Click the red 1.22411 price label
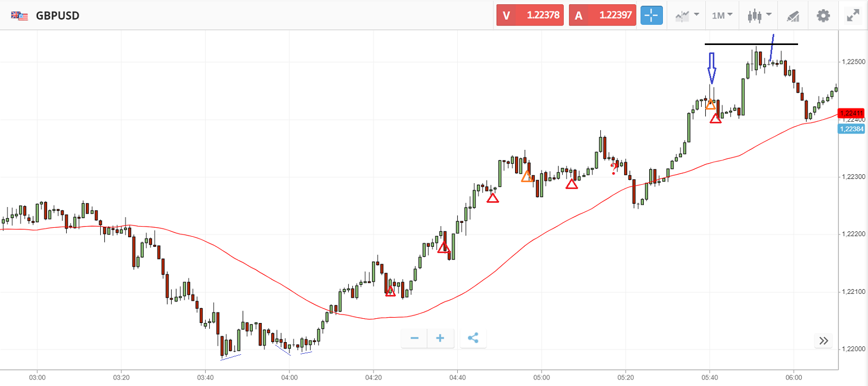This screenshot has width=868, height=386. (851, 113)
